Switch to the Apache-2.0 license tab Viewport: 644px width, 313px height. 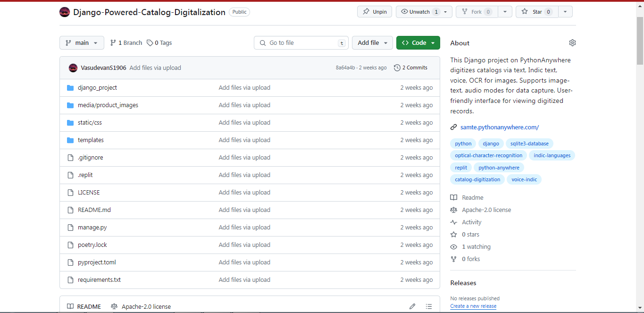(141, 306)
